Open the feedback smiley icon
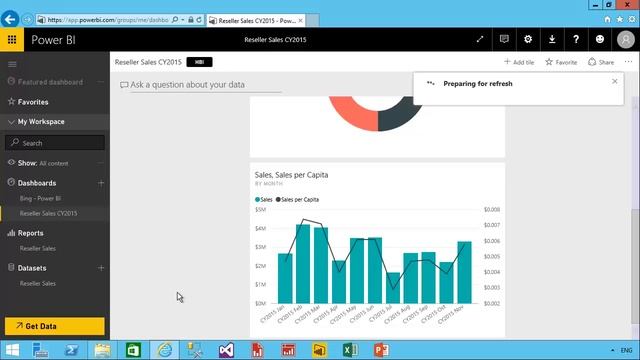The height and width of the screenshot is (360, 640). click(600, 39)
